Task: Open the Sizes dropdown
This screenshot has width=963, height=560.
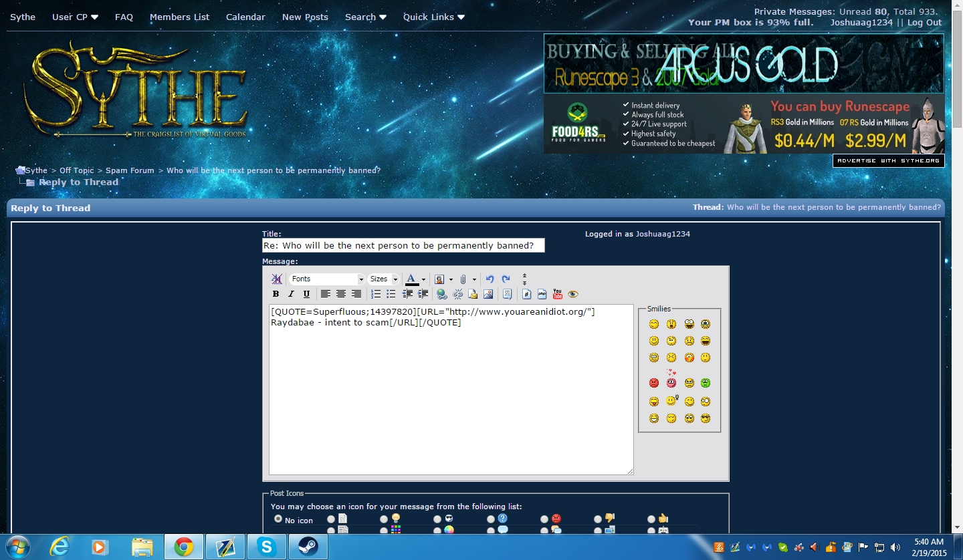Action: (x=384, y=279)
